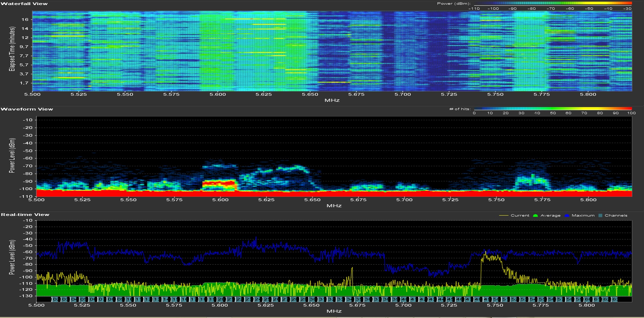Select channel 10 in the channel strip
644x318 pixels.
click(x=129, y=299)
